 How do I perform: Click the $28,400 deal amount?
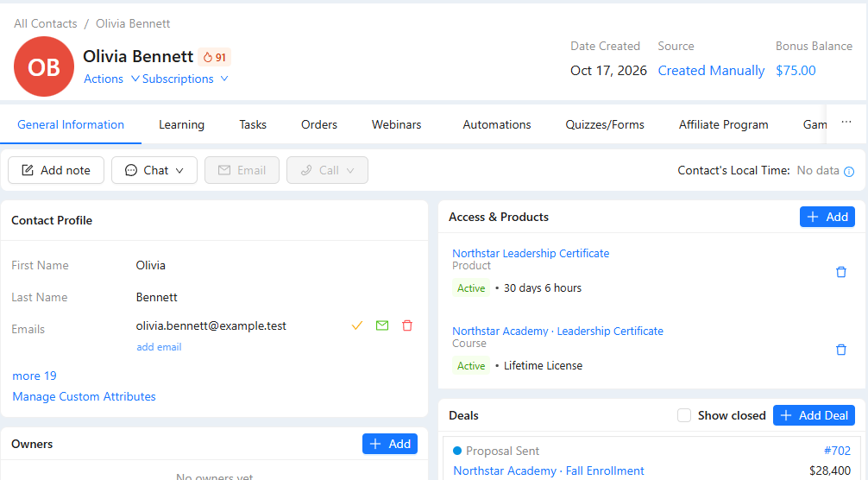tap(830, 471)
